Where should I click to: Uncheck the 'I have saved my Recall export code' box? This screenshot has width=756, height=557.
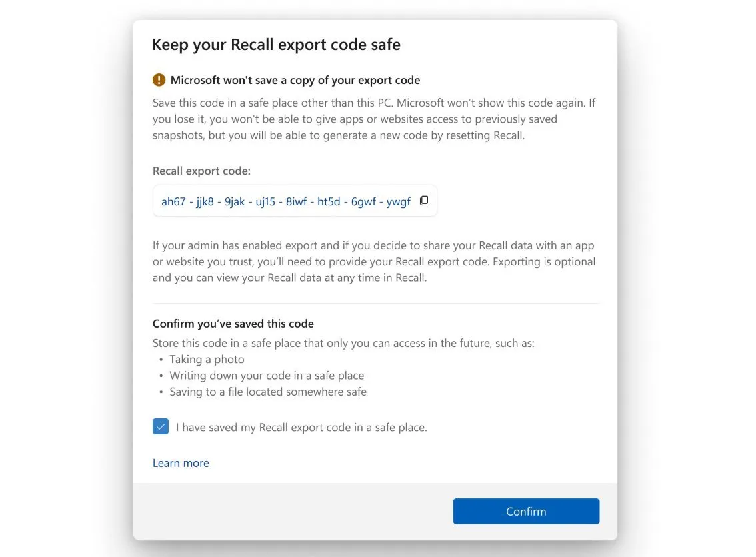[x=160, y=426]
